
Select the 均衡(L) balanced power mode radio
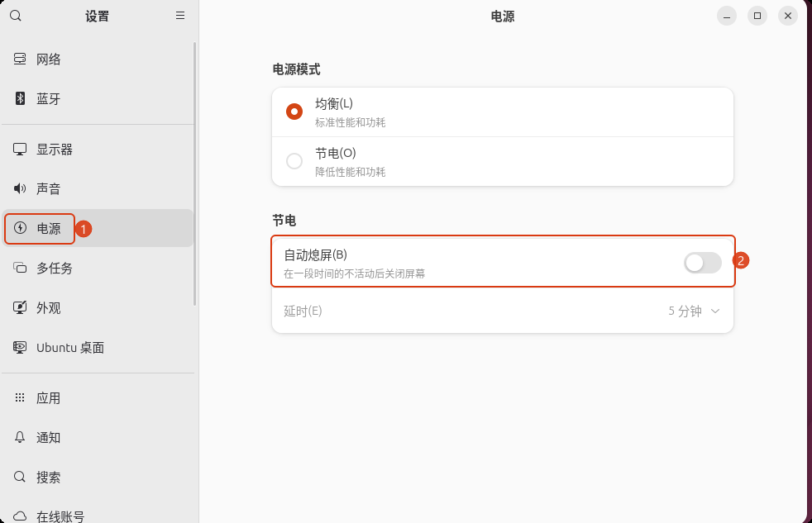coord(294,112)
